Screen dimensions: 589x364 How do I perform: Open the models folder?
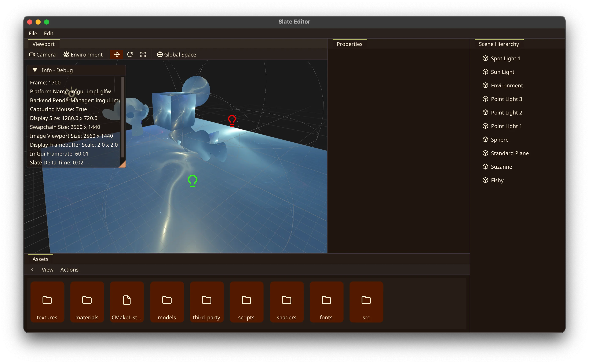(167, 302)
